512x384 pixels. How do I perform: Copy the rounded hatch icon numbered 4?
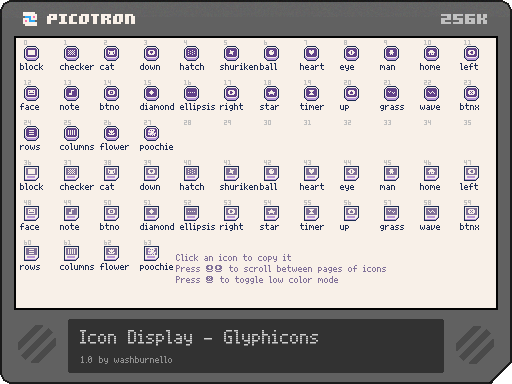coord(191,53)
